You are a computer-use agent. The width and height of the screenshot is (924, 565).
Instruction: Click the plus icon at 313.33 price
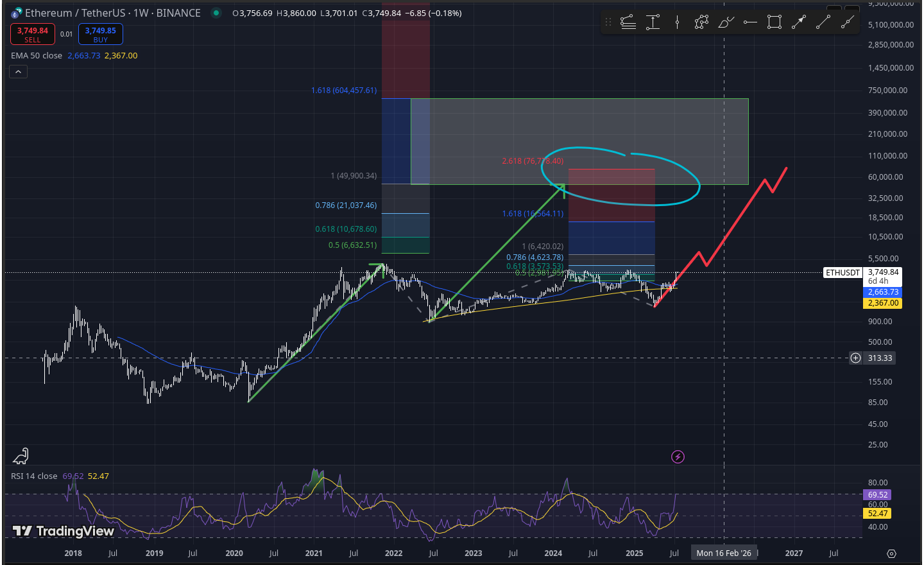point(855,358)
